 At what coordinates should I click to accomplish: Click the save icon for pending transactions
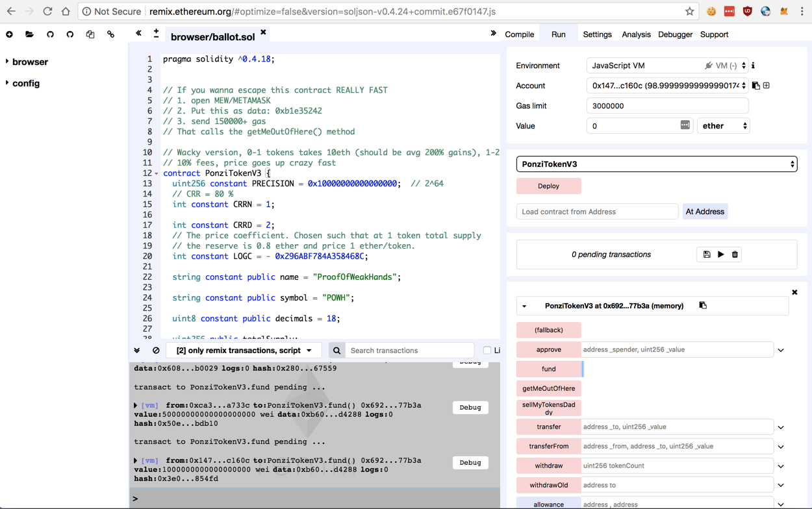coord(707,255)
